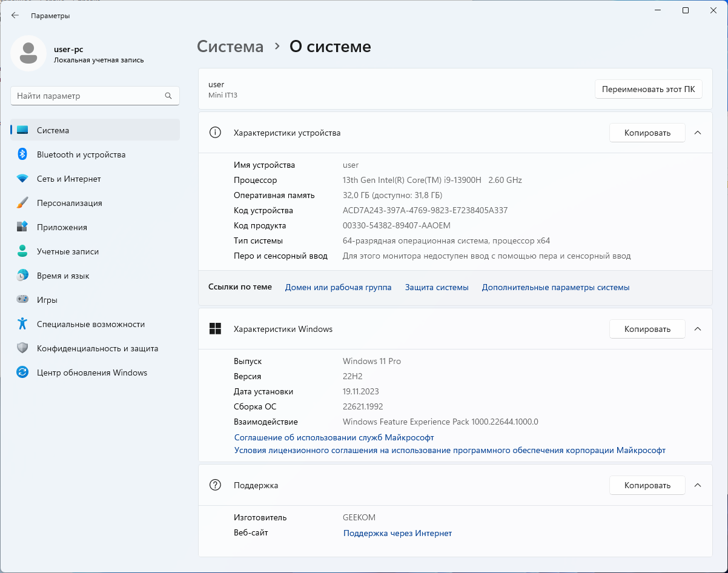Click the Найти параметр search field
Image resolution: width=728 pixels, height=573 pixels.
[x=95, y=96]
